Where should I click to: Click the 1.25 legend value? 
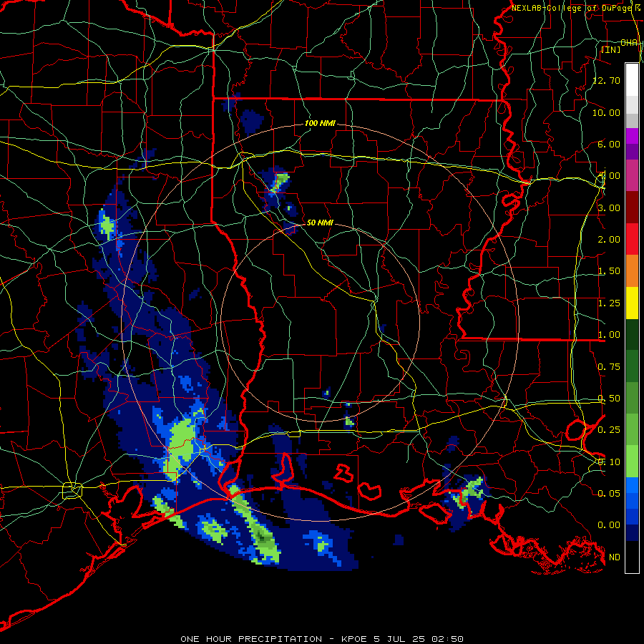[x=609, y=303]
